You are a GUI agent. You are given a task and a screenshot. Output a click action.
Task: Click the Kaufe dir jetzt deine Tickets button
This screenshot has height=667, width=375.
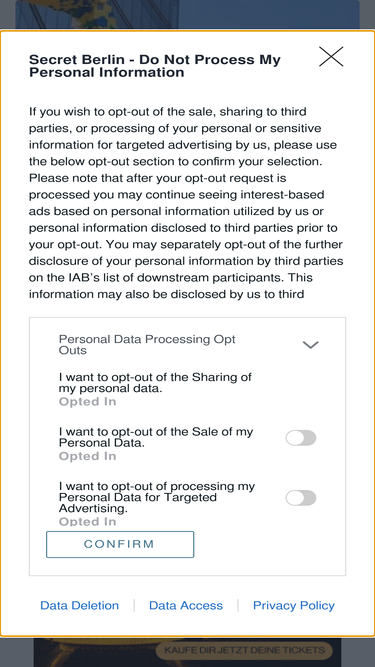tap(244, 650)
